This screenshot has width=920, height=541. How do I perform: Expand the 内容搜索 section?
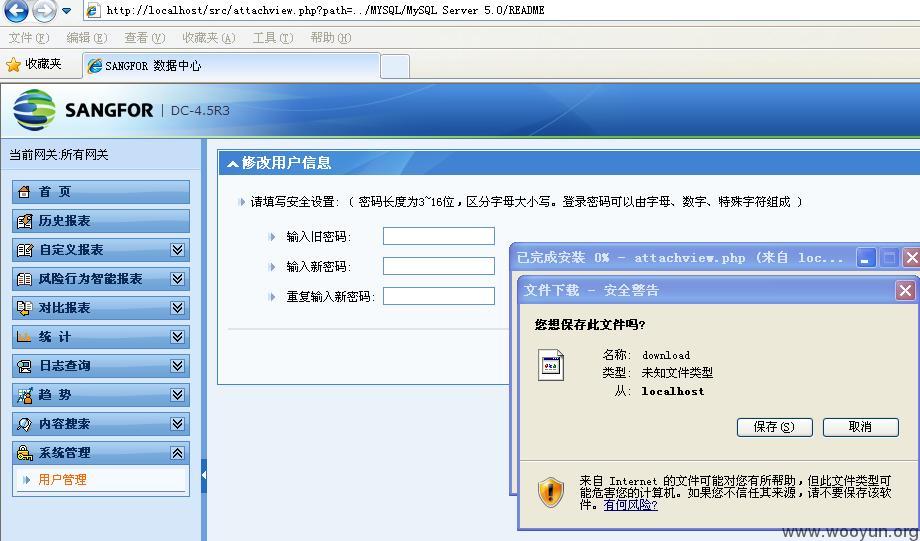point(178,424)
